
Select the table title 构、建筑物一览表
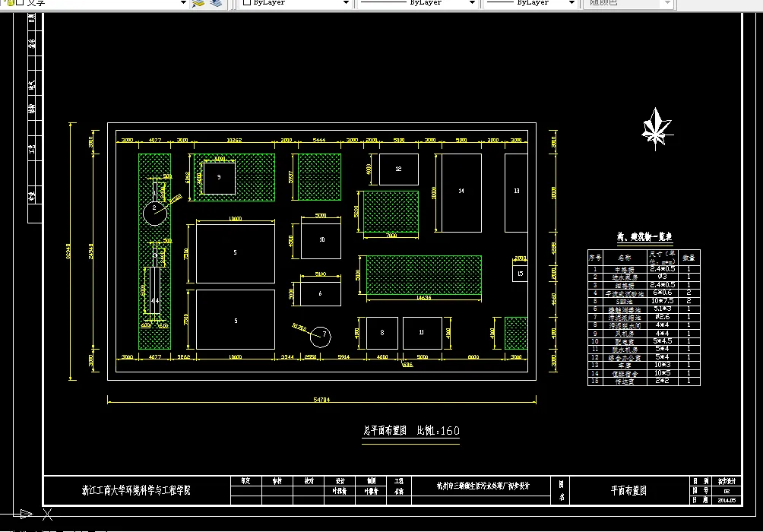(x=644, y=237)
